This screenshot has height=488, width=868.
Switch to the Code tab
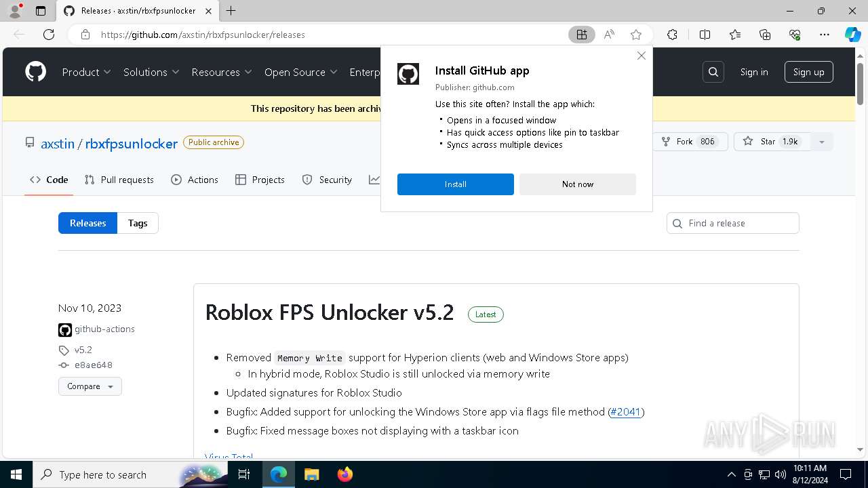point(49,180)
